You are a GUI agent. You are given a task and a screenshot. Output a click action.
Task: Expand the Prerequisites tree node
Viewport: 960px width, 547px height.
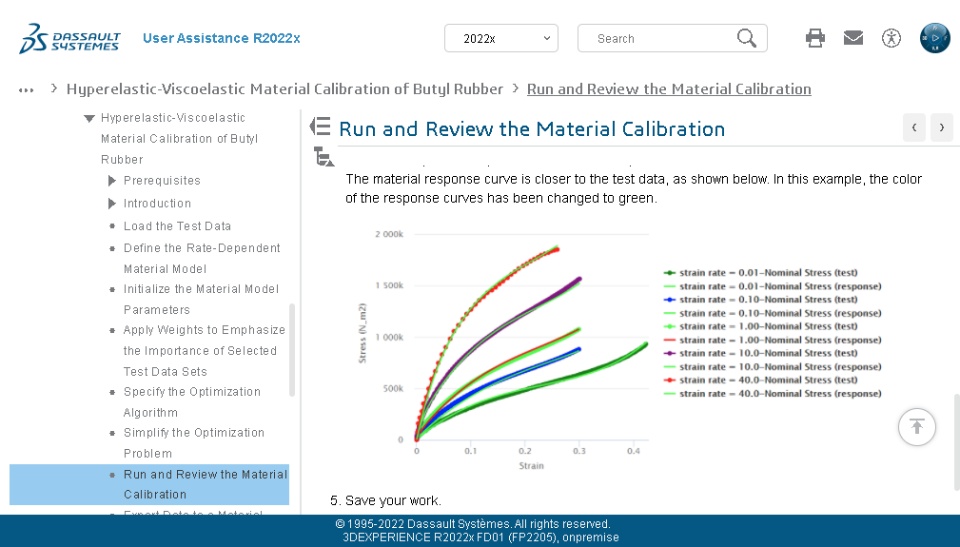point(113,181)
